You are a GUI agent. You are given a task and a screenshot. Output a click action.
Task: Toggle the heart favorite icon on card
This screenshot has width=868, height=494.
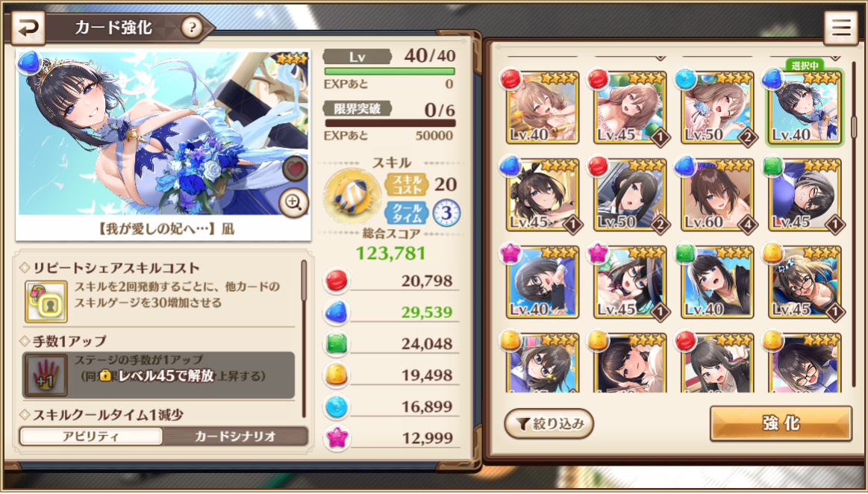click(x=295, y=169)
